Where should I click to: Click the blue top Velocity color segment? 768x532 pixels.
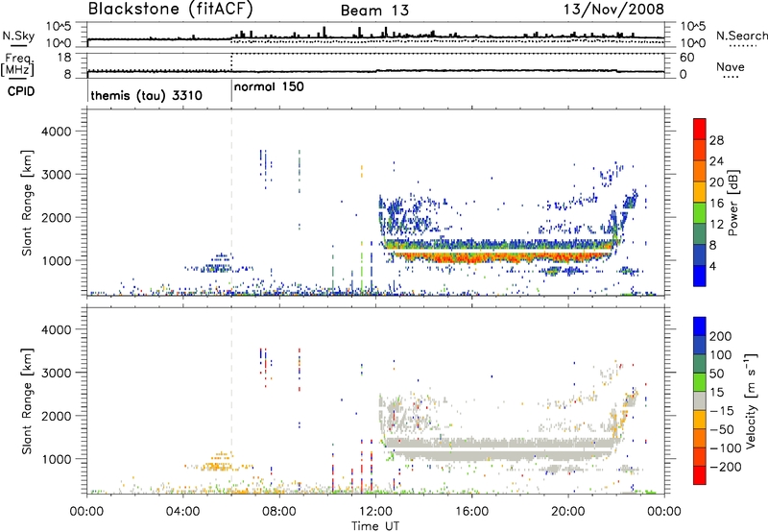pos(700,326)
